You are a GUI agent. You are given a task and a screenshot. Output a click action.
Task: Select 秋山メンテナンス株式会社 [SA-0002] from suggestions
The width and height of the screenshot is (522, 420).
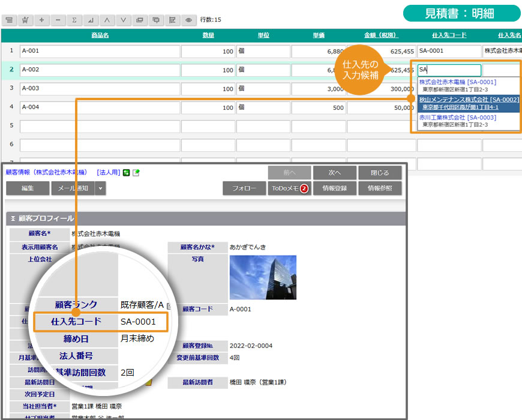coord(469,100)
